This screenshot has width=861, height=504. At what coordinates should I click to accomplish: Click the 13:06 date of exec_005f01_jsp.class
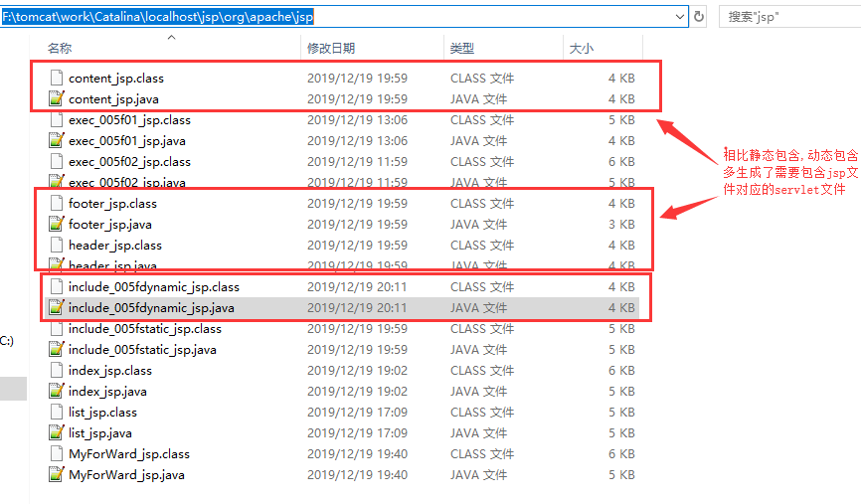click(357, 120)
